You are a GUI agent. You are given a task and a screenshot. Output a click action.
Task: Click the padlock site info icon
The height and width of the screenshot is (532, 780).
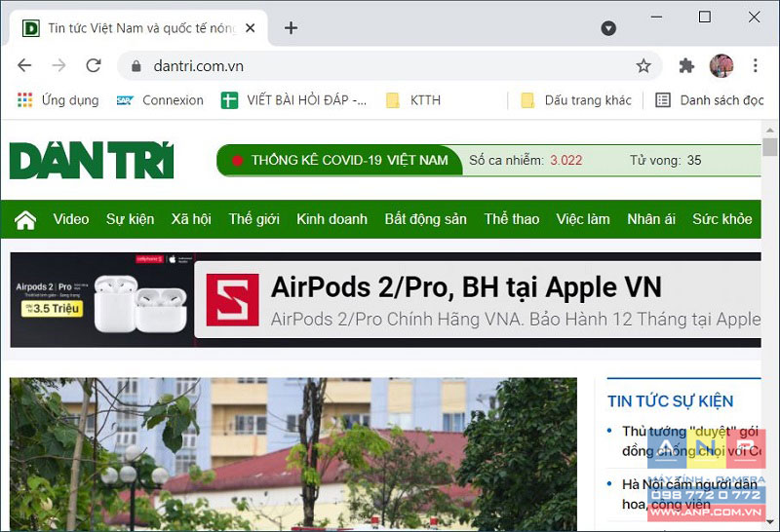pyautogui.click(x=136, y=65)
